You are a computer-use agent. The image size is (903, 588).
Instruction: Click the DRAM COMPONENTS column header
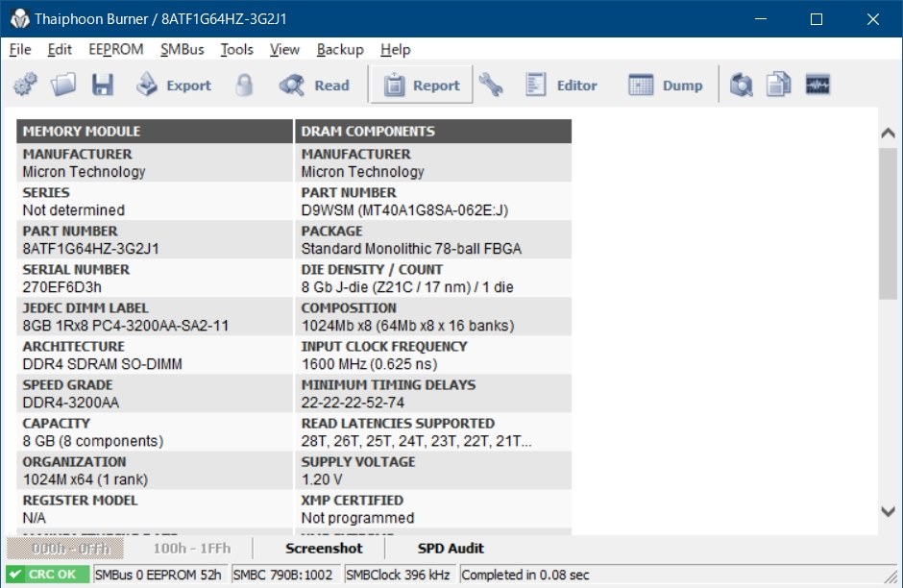(433, 132)
